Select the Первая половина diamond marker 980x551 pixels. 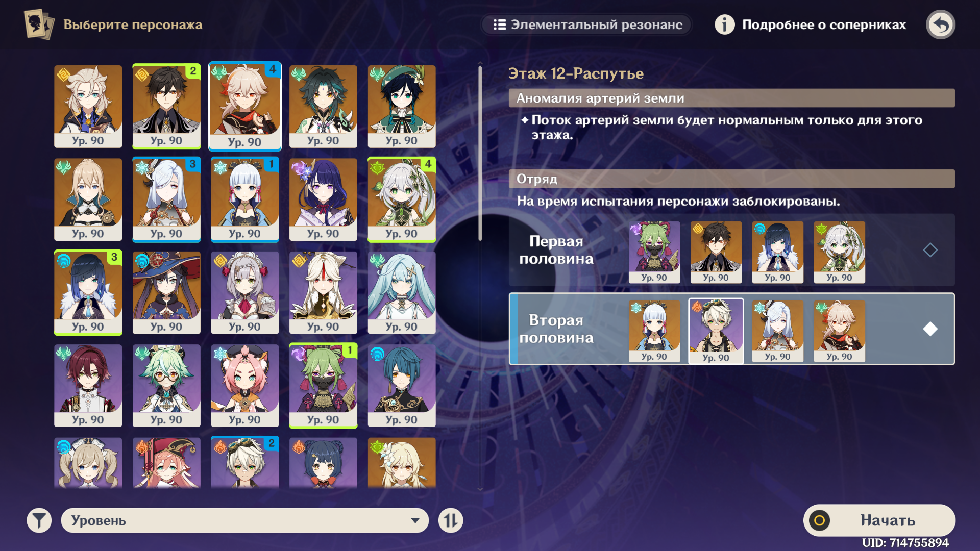click(x=930, y=250)
